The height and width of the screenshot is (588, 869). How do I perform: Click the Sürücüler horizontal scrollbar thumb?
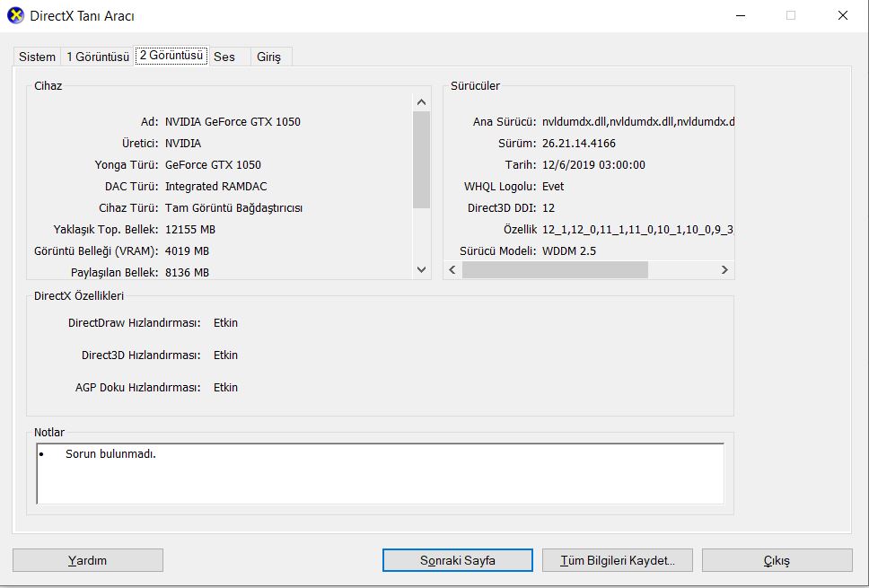coord(555,269)
